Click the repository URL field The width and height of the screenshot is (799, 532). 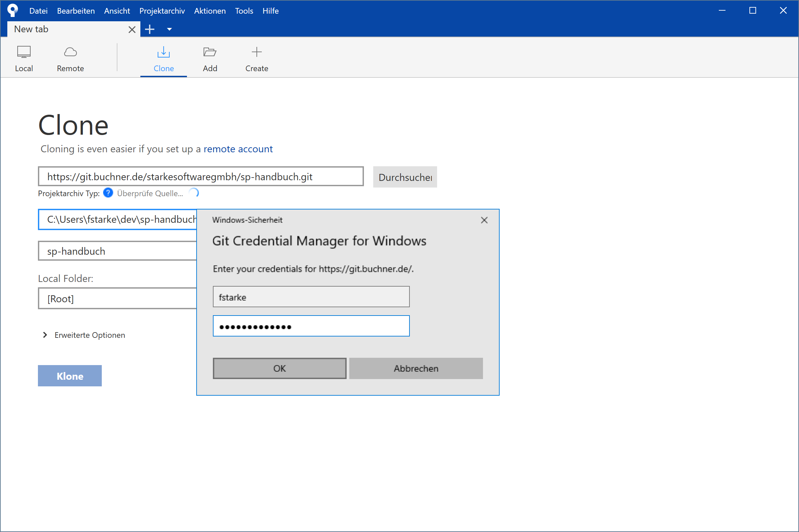(x=201, y=177)
